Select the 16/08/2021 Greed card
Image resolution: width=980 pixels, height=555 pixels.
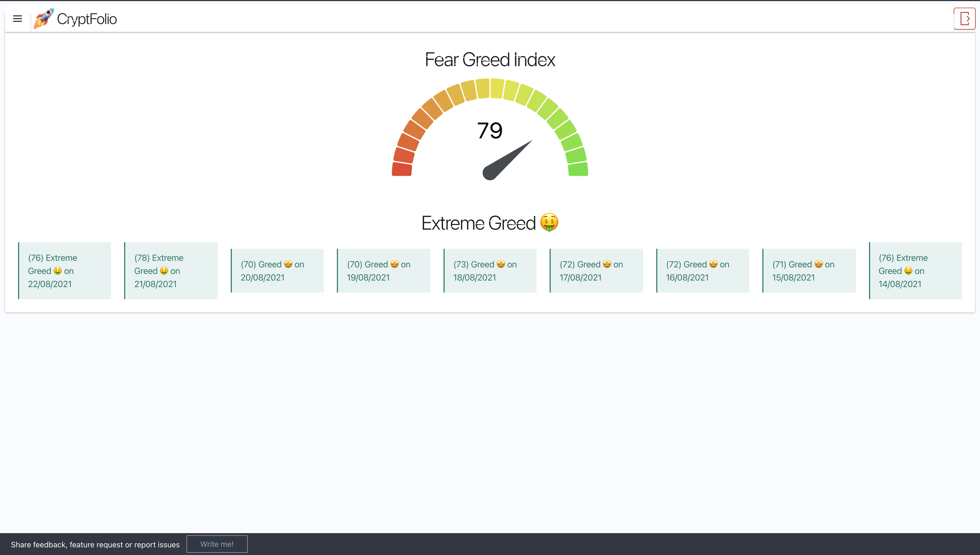click(x=703, y=271)
